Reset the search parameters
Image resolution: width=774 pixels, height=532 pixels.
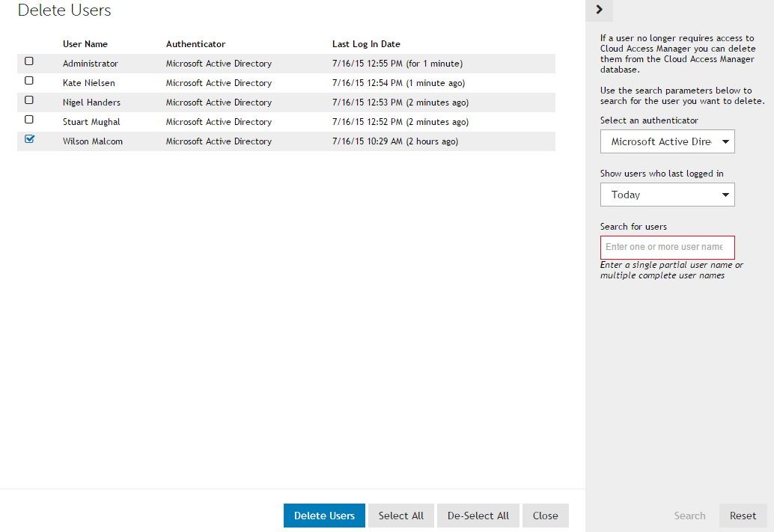743,516
